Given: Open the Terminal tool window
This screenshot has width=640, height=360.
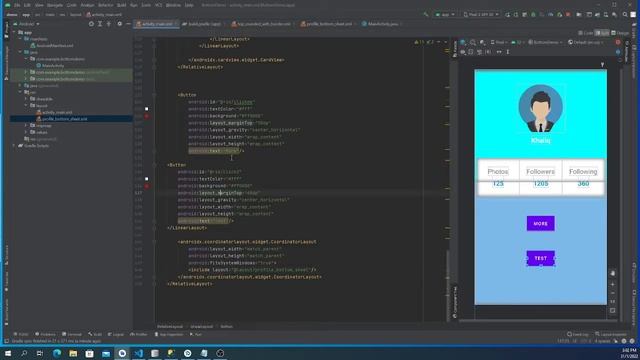Looking at the screenshot, I should click(x=72, y=334).
